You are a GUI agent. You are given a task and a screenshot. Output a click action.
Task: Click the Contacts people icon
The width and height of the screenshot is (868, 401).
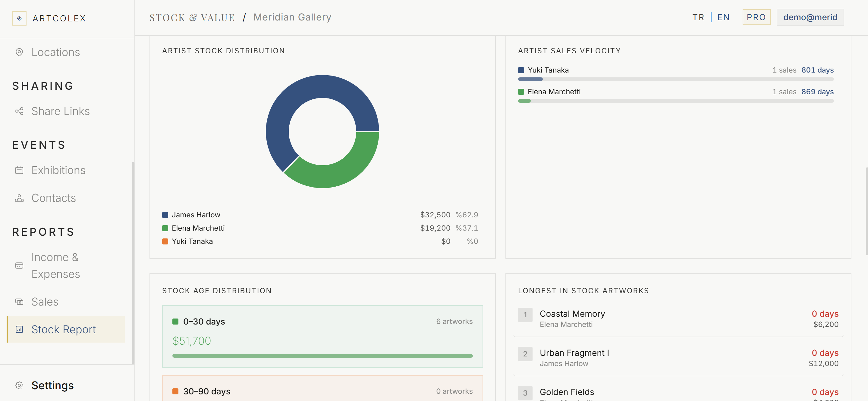tap(19, 198)
